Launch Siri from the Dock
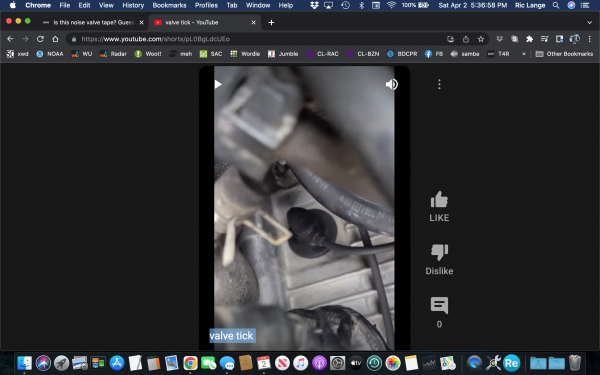Screen dimensions: 600x375 point(43,363)
